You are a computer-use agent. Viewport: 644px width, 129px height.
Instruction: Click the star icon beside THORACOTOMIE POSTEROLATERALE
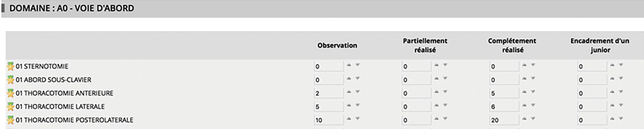click(10, 120)
